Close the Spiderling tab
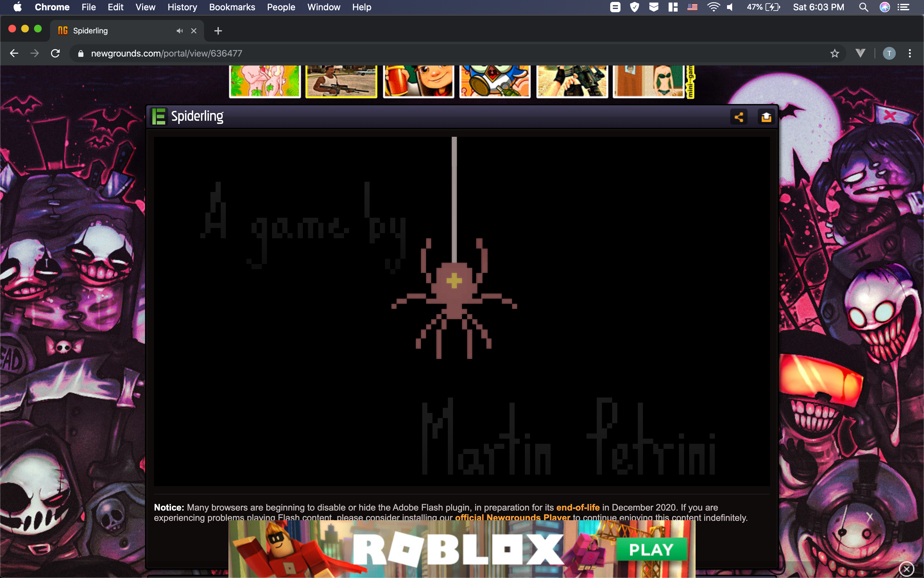The width and height of the screenshot is (924, 578). [x=193, y=31]
